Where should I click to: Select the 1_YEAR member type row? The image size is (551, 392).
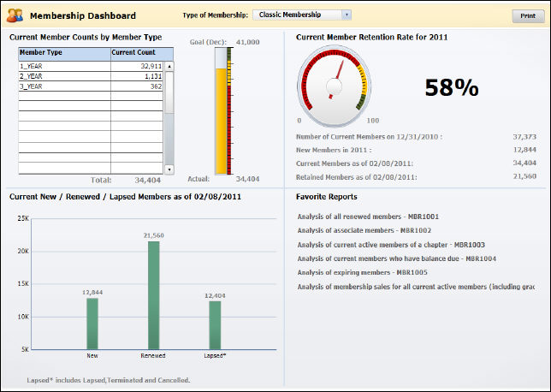64,65
